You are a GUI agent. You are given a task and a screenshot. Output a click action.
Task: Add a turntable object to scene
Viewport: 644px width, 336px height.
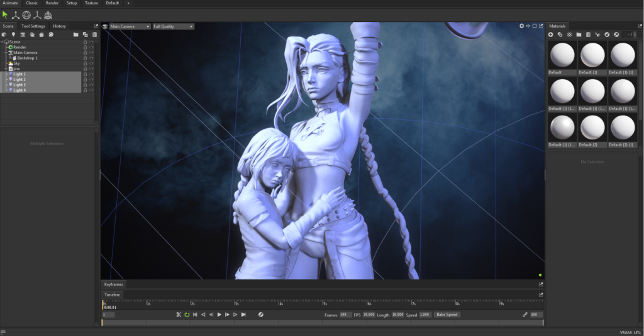tap(51, 35)
